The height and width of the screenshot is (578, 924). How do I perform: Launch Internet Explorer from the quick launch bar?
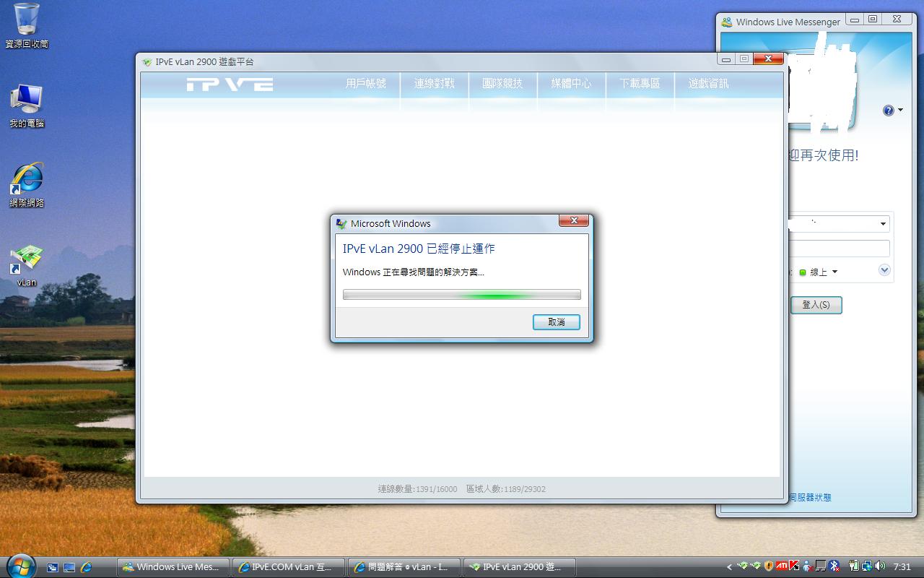coord(87,567)
